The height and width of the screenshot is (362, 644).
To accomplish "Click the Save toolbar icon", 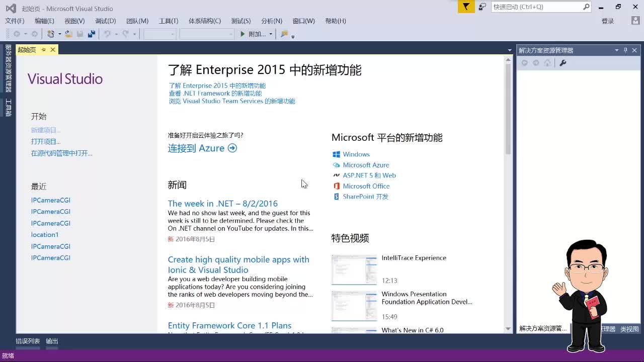I will [80, 34].
